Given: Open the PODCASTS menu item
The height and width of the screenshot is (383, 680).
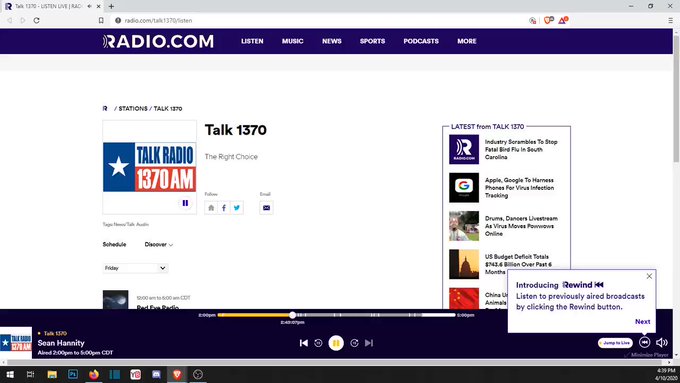Looking at the screenshot, I should click(x=421, y=41).
